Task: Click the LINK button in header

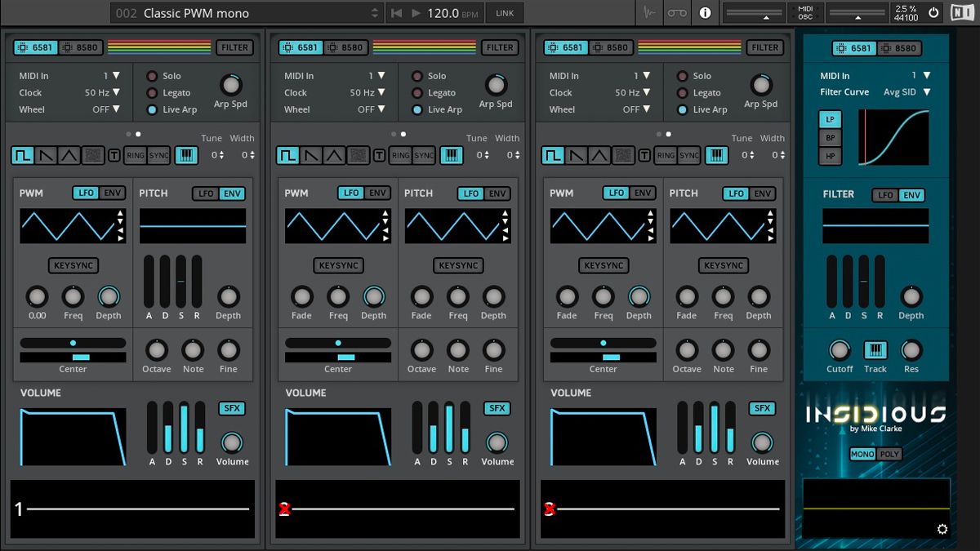Action: click(x=505, y=13)
